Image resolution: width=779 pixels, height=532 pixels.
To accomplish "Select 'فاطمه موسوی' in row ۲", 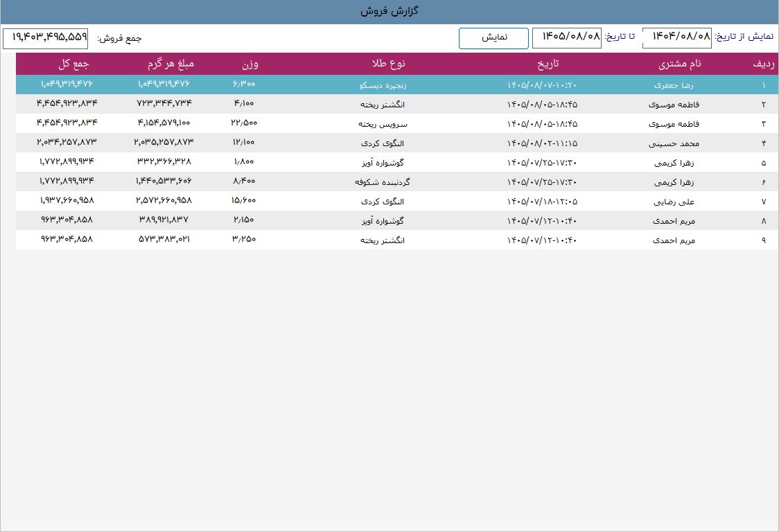I will (674, 105).
